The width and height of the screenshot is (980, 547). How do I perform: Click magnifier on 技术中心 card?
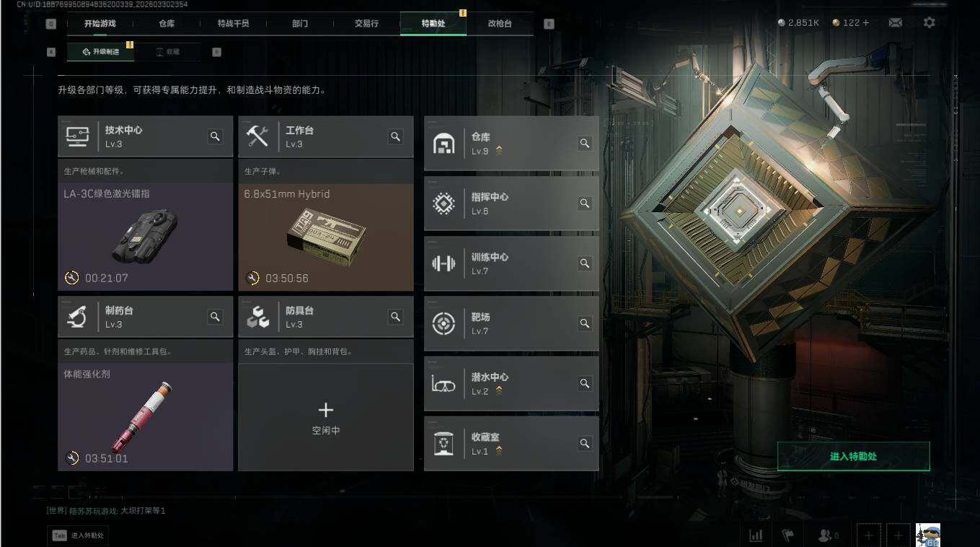tap(215, 136)
